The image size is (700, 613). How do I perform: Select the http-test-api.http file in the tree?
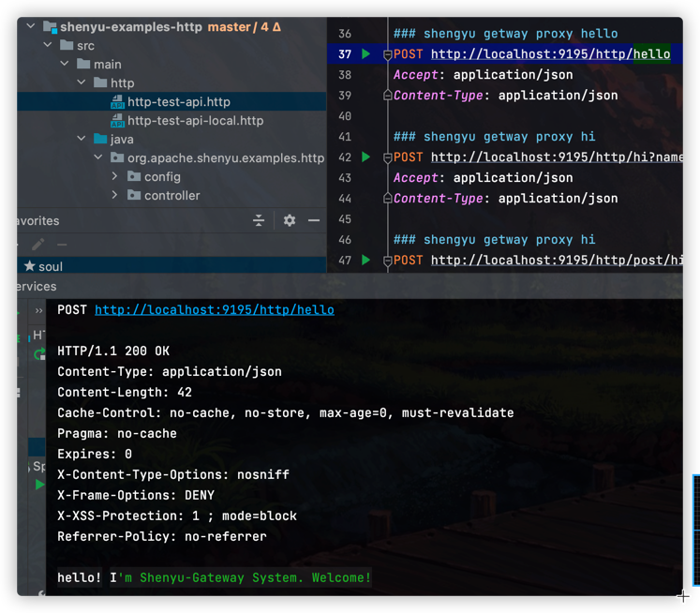(178, 101)
